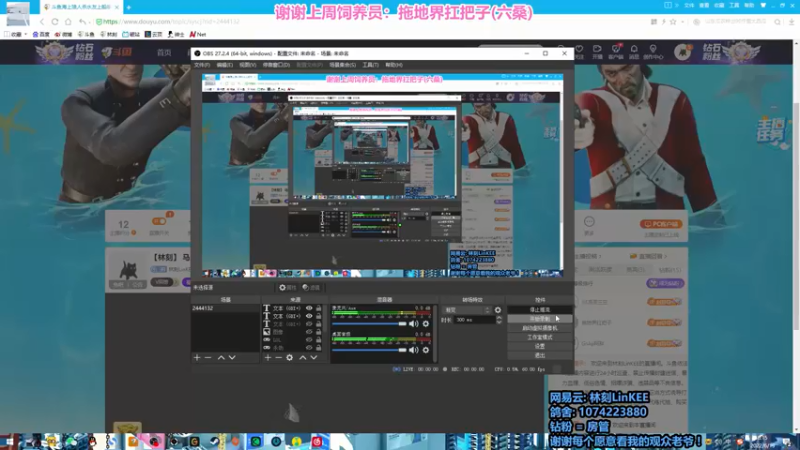Open the OBS 文件(F) menu
This screenshot has height=450, width=800.
pos(202,65)
